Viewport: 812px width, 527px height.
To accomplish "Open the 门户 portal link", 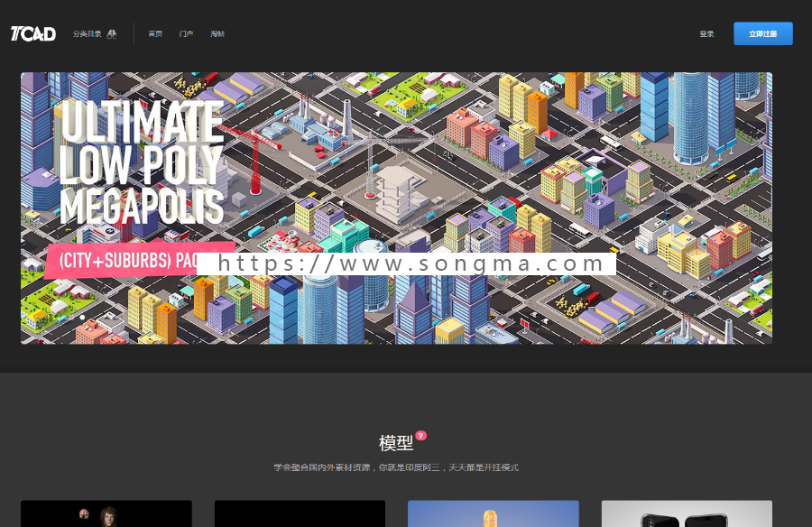I will point(186,33).
